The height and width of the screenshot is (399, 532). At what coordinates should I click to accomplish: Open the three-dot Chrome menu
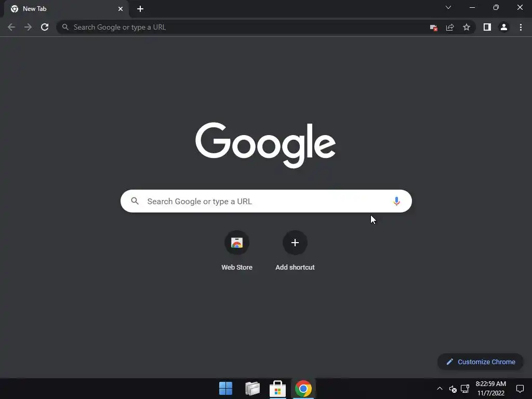point(521,27)
